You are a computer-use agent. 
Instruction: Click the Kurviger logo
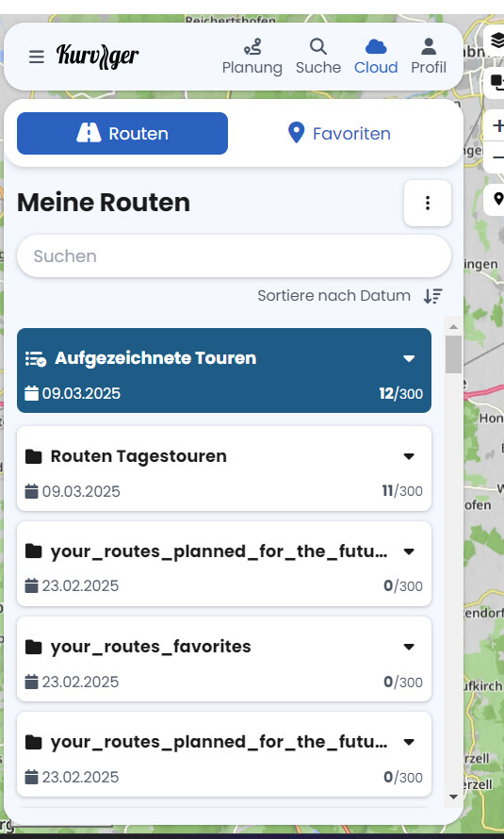click(97, 56)
